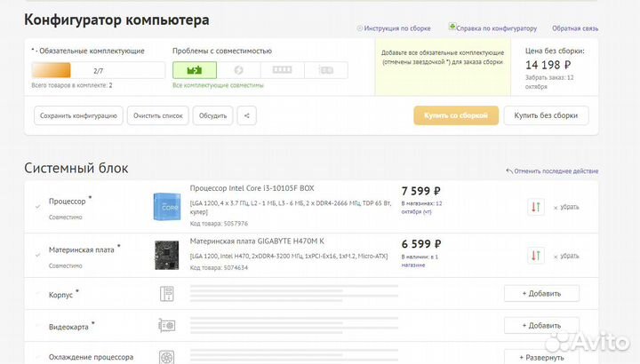Expand Охлаждение процессора with Развернуть

point(541,357)
